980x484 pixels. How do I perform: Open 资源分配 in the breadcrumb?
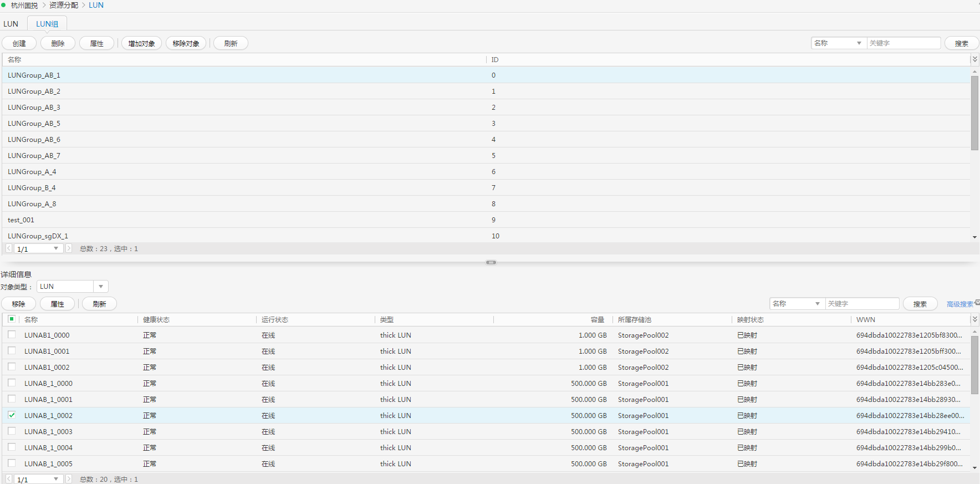point(64,5)
